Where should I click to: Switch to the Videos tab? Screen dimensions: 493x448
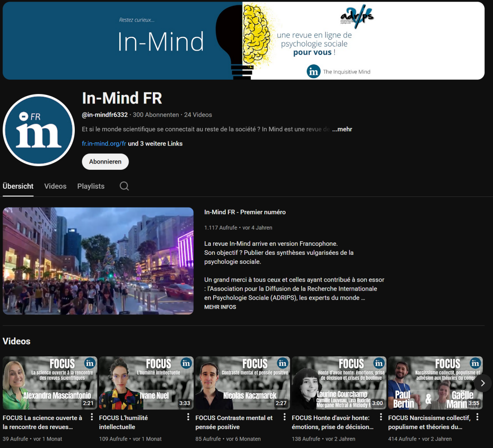point(55,186)
